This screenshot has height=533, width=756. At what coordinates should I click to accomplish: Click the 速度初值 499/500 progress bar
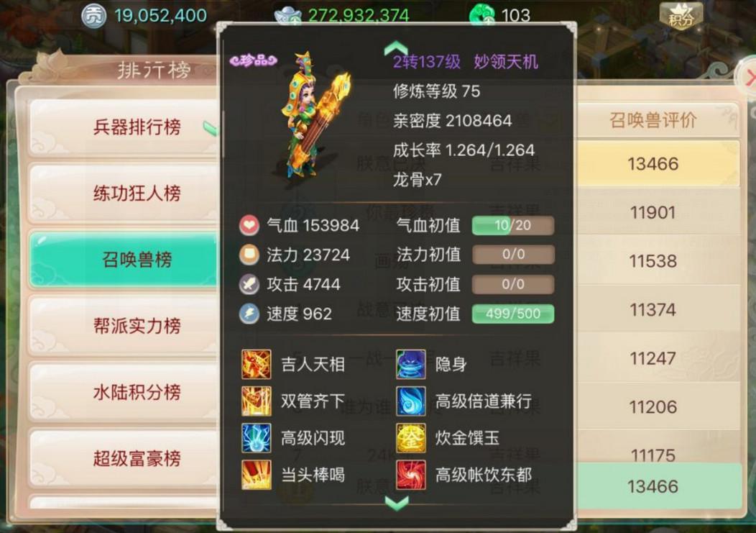pos(513,314)
